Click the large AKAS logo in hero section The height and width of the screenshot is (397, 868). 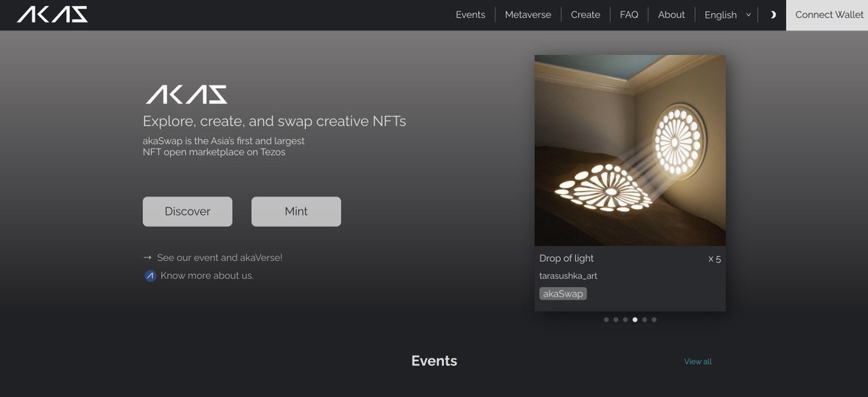187,95
